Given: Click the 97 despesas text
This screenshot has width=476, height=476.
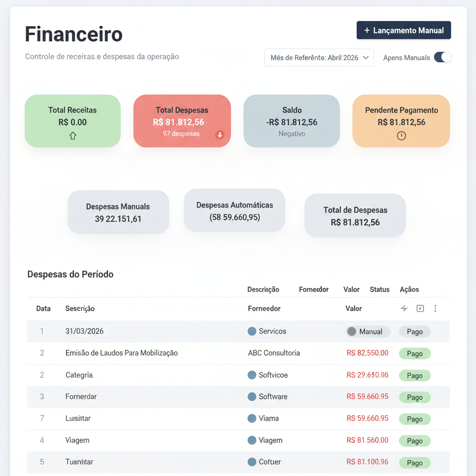Looking at the screenshot, I should (x=181, y=133).
